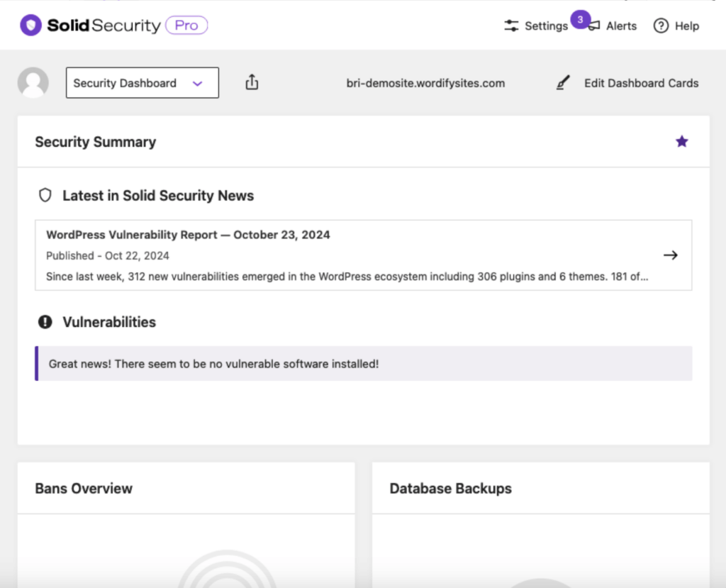Screen dimensions: 726x588
Task: Click the shield icon beside Latest News
Action: point(45,195)
